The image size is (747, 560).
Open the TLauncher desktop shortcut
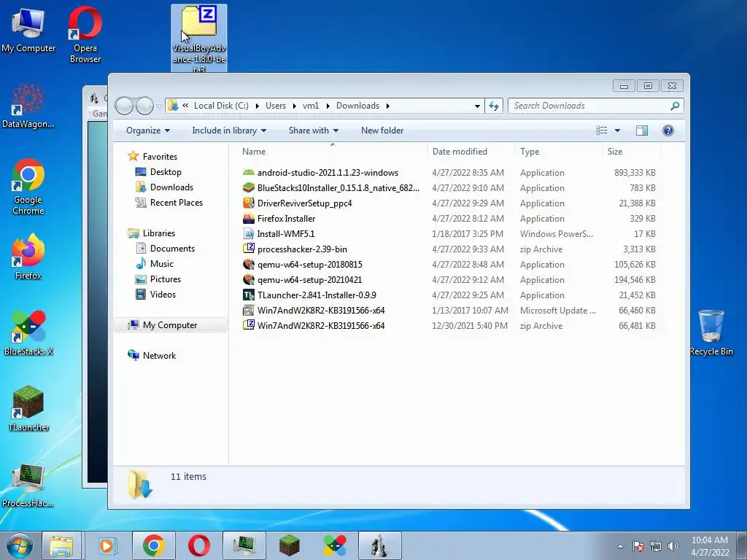click(28, 408)
